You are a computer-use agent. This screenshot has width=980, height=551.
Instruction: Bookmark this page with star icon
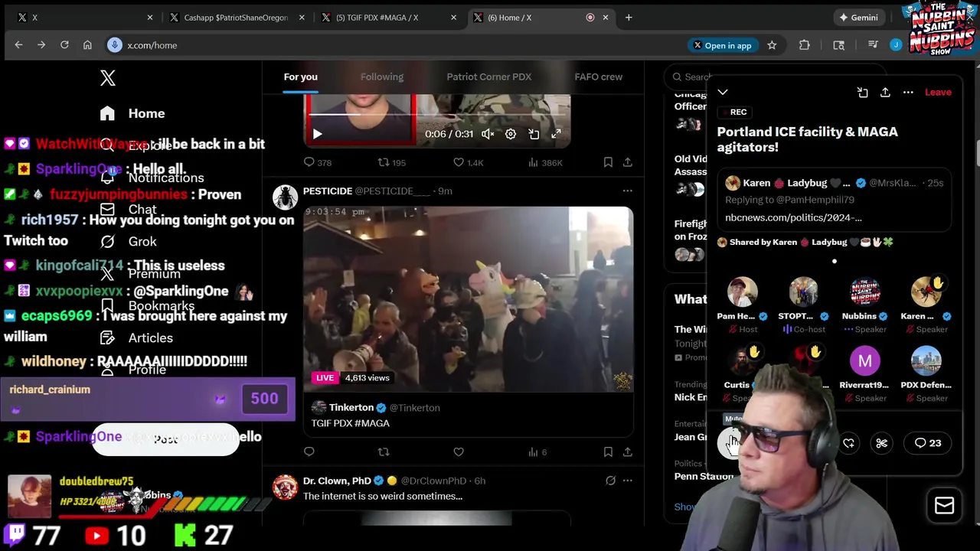pyautogui.click(x=772, y=45)
